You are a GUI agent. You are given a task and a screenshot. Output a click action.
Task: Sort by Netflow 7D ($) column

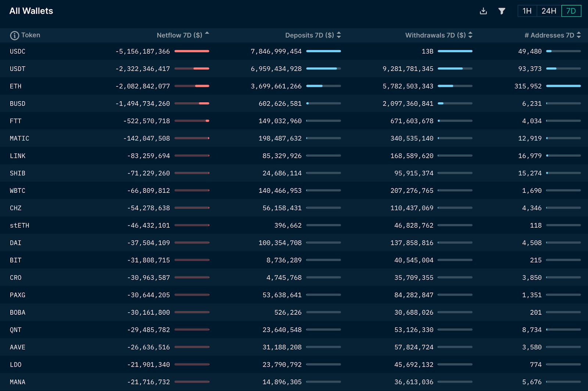coord(183,35)
